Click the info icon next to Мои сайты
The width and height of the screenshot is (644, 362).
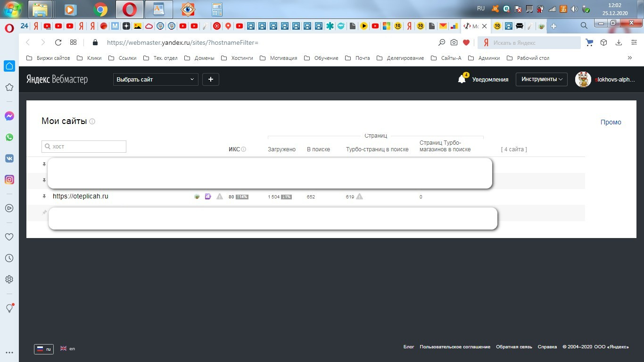pyautogui.click(x=92, y=122)
